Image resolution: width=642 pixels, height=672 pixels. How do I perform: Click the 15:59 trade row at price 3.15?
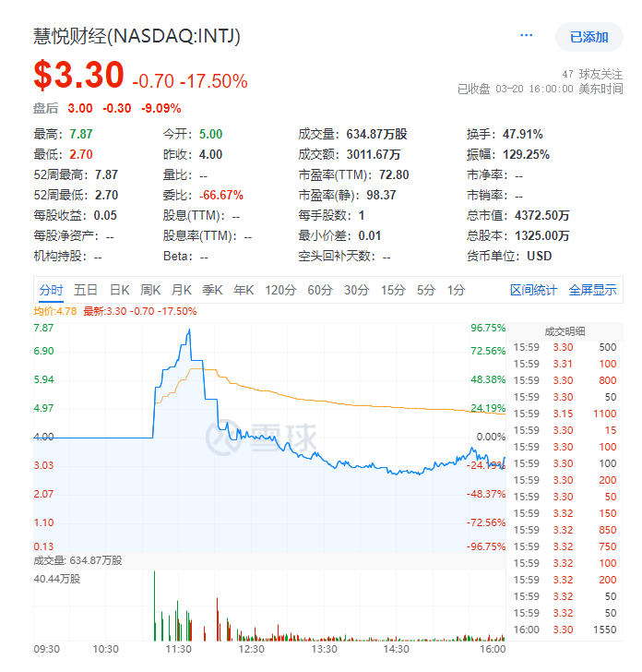tap(565, 414)
